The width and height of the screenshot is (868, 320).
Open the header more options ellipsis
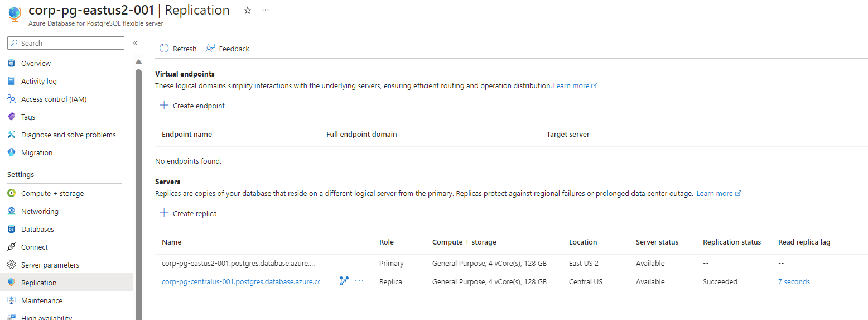[265, 11]
